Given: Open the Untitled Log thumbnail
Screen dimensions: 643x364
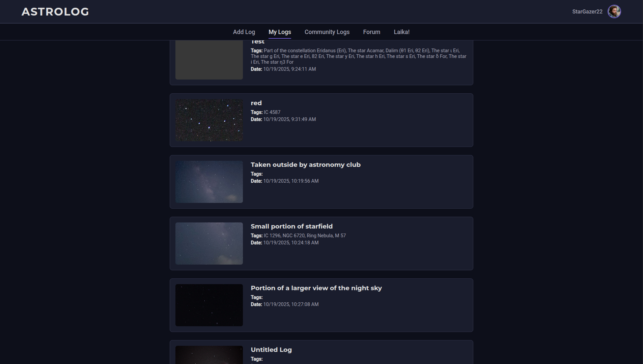Looking at the screenshot, I should click(x=209, y=355).
